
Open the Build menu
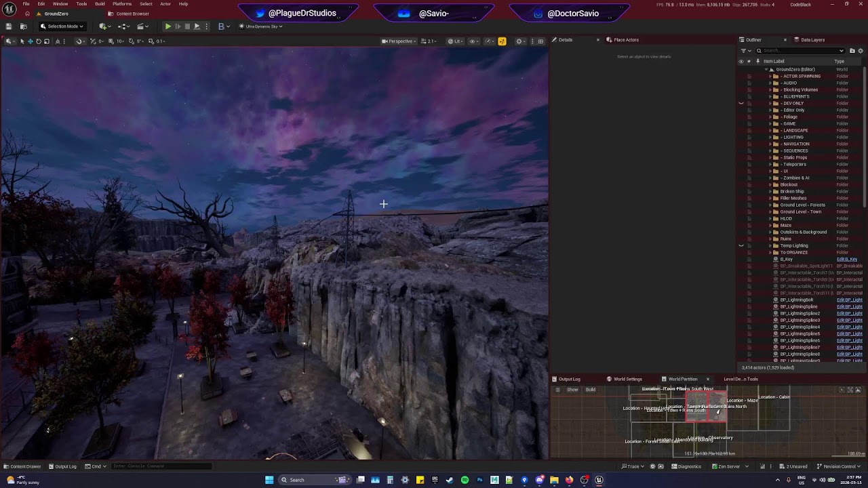[x=100, y=4]
